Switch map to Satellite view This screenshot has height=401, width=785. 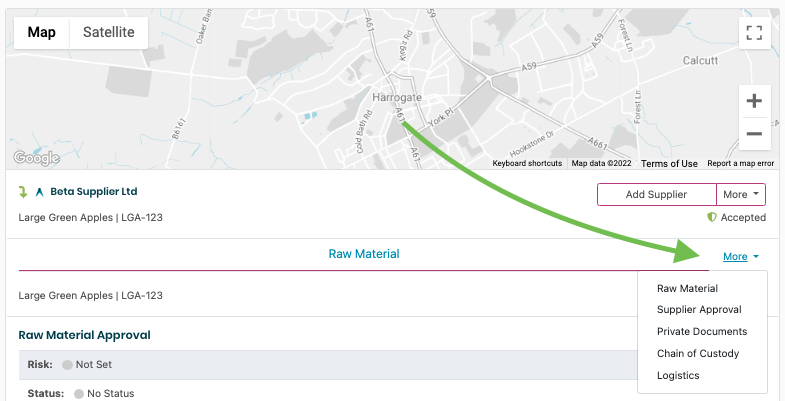point(109,32)
